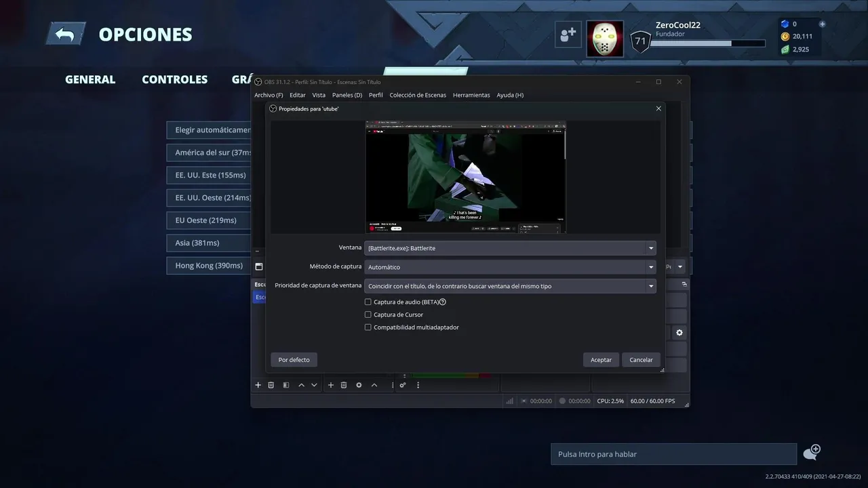868x488 pixels.
Task: Click the blue gem currency icon
Action: (x=785, y=24)
